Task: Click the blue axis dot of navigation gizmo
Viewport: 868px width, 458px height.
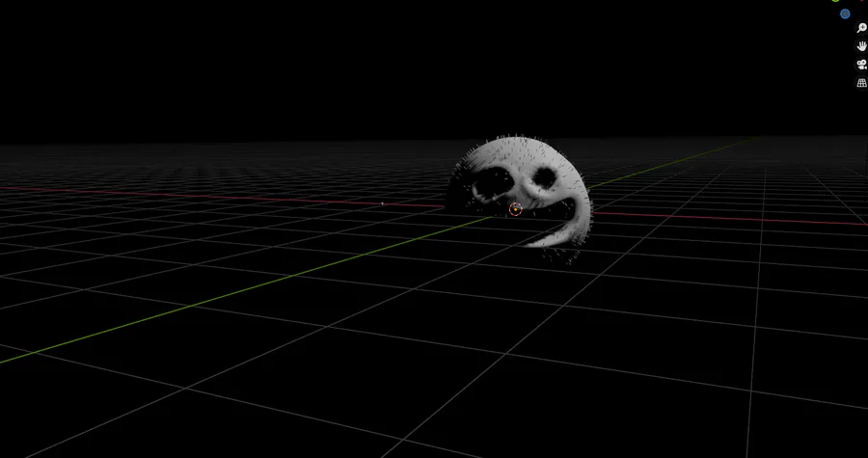Action: 845,13
